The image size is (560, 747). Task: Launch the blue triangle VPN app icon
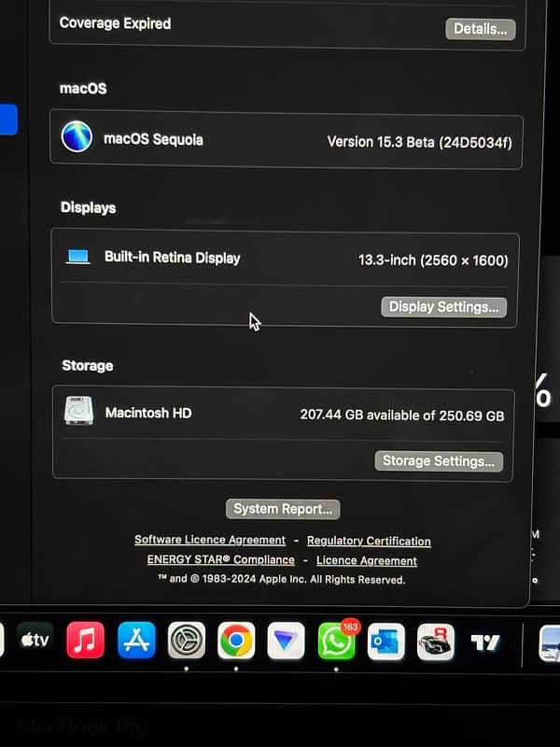point(286,641)
